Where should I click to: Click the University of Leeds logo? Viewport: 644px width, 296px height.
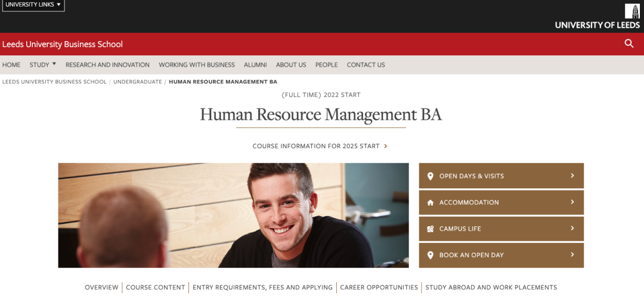[597, 17]
